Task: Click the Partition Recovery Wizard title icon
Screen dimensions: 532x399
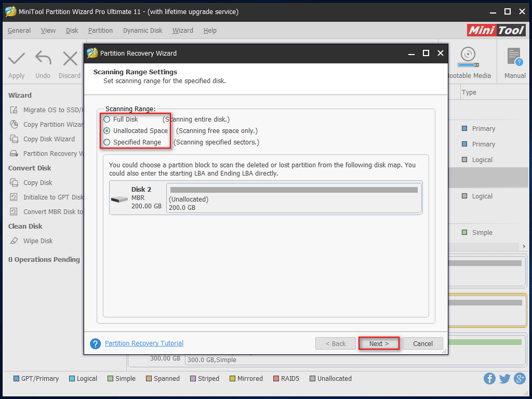Action: click(x=92, y=54)
